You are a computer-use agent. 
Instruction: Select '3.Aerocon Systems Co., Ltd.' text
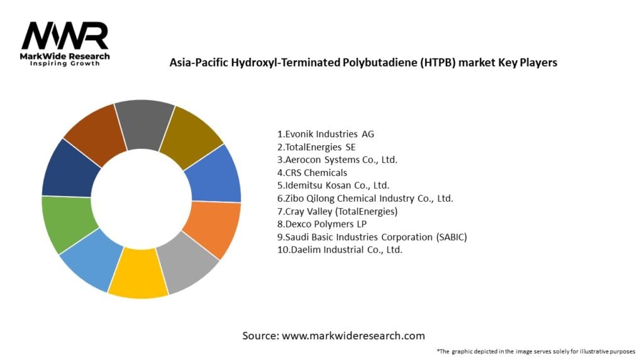point(337,160)
